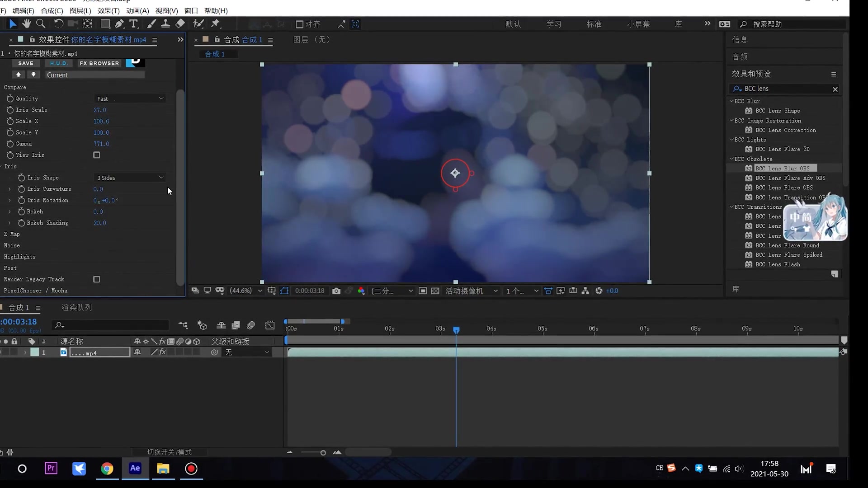Image resolution: width=868 pixels, height=488 pixels.
Task: Open the 合成(C) menu
Action: (x=52, y=10)
